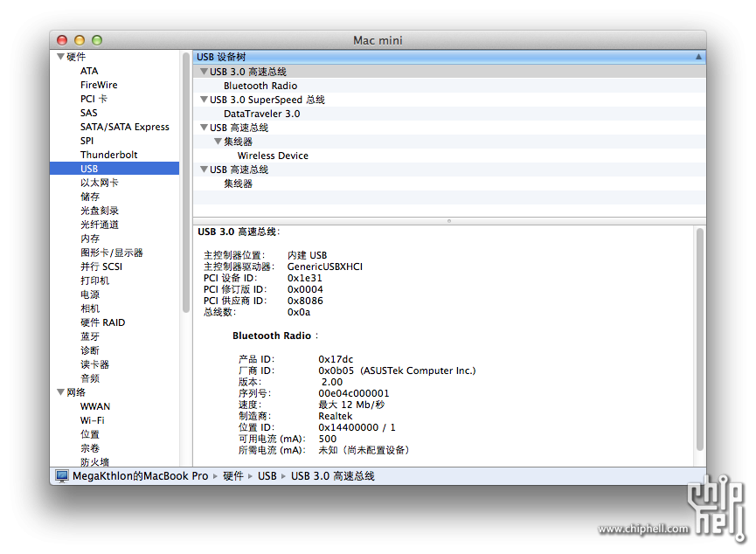Collapse the 硬件 section triangle
Viewport: 756px width, 554px height.
61,57
